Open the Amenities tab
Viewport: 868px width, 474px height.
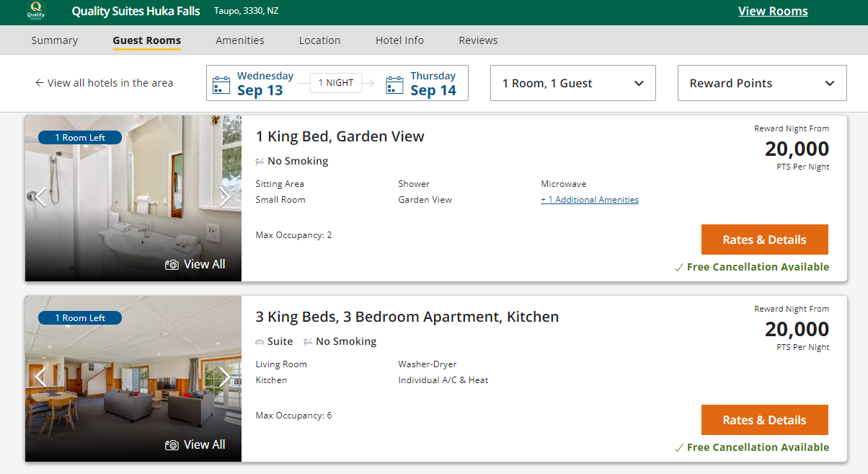(239, 40)
